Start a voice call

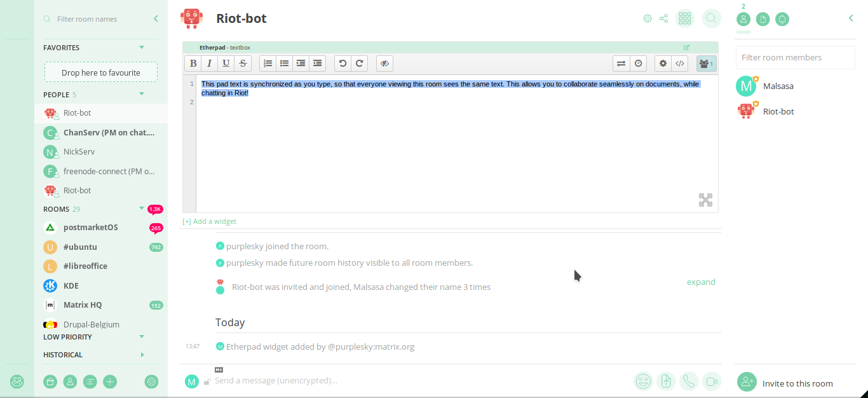point(689,381)
